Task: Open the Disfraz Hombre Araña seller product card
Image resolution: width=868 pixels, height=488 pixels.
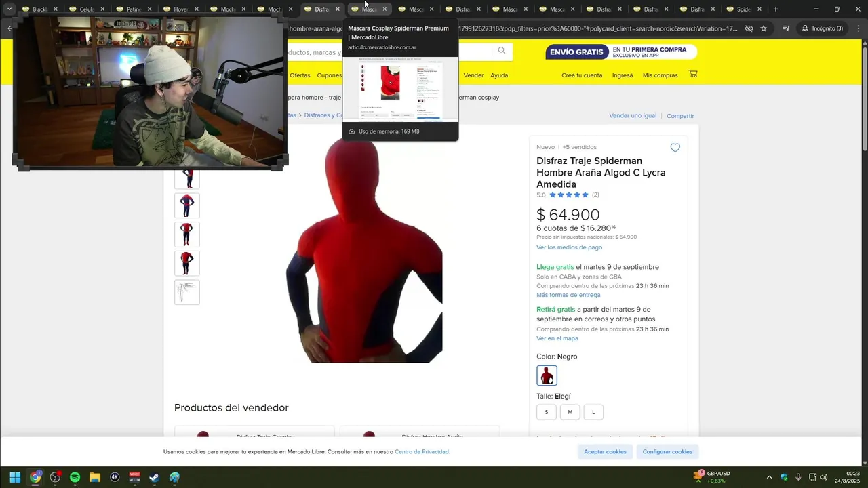Action: tap(420, 432)
